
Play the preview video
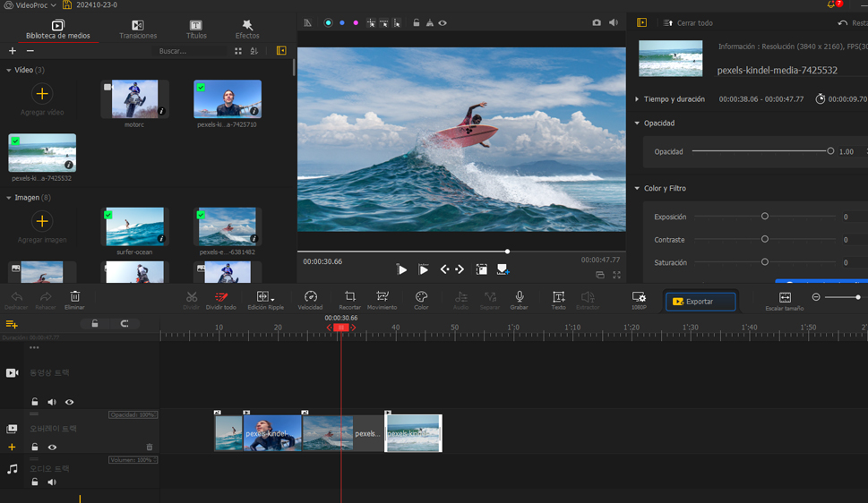(x=402, y=270)
